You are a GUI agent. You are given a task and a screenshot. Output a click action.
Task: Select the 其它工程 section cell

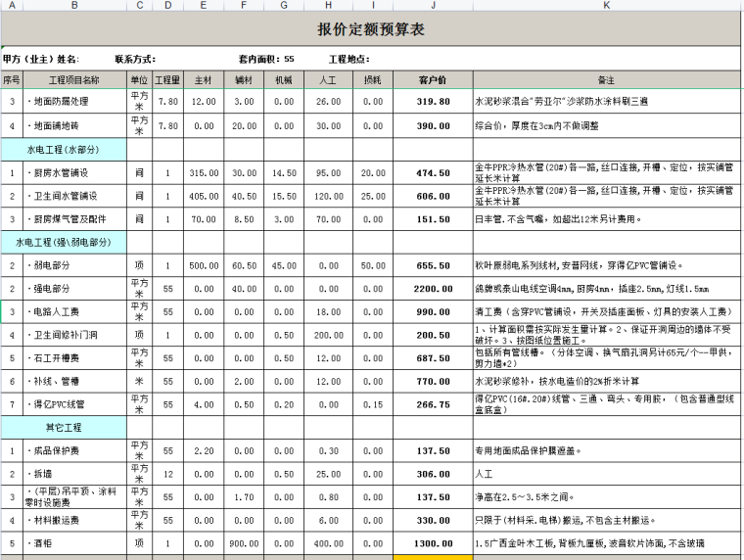coord(64,428)
